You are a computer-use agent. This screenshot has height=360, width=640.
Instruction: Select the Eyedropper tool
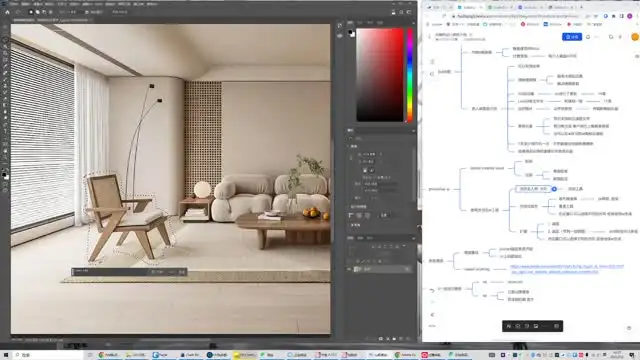tap(5, 67)
